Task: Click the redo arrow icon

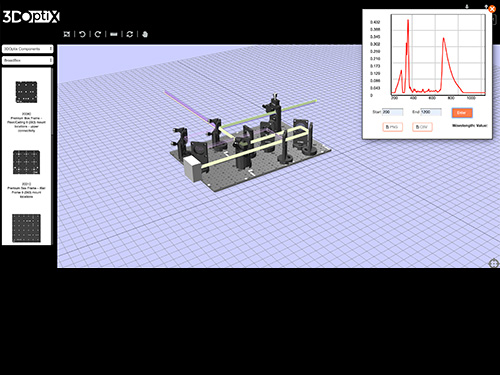Action: tap(98, 34)
